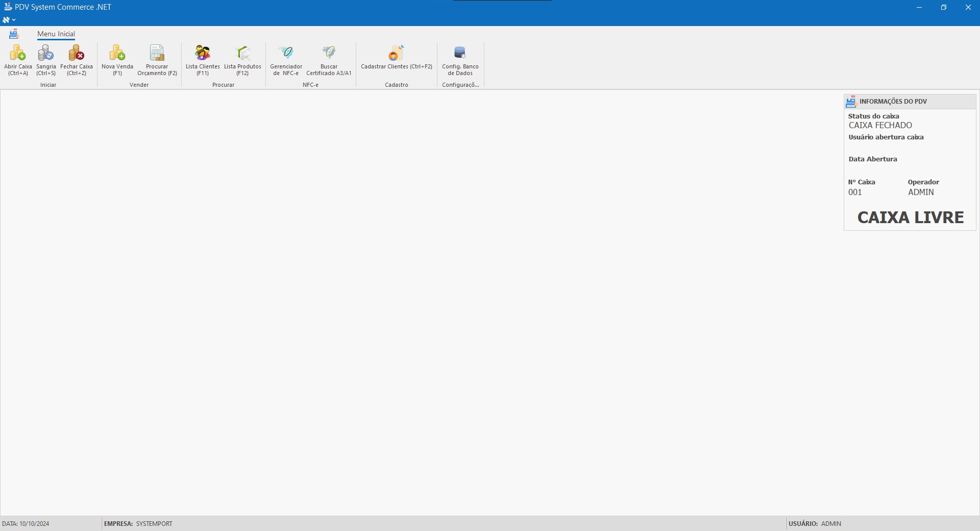Open the Lista Produtos catalog
Image resolution: width=980 pixels, height=531 pixels.
(242, 60)
